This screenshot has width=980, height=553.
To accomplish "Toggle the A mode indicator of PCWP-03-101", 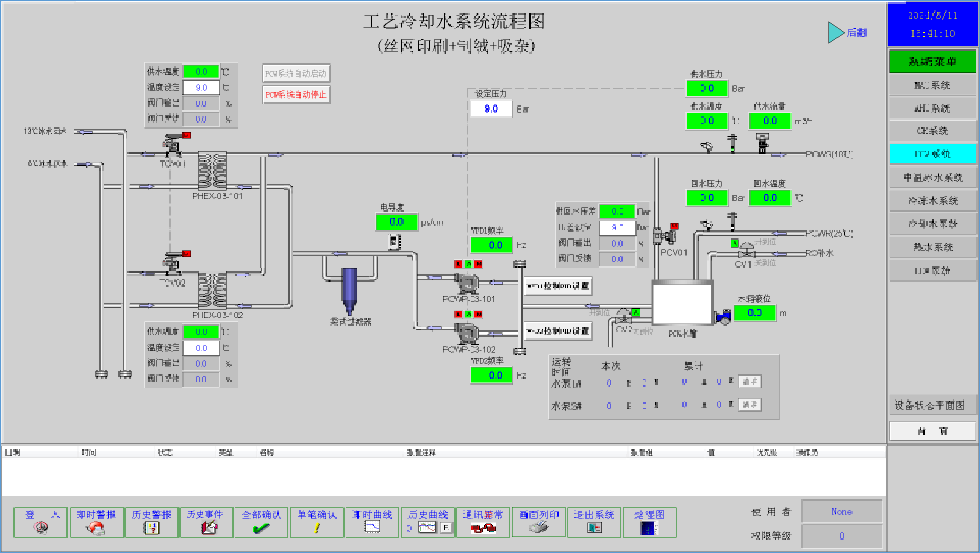I will 468,264.
